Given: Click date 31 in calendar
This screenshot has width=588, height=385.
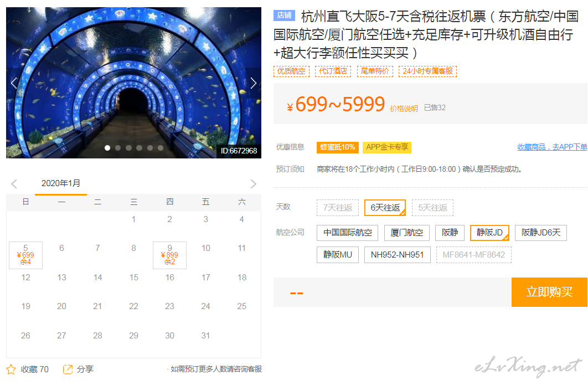Looking at the screenshot, I should click(205, 336).
